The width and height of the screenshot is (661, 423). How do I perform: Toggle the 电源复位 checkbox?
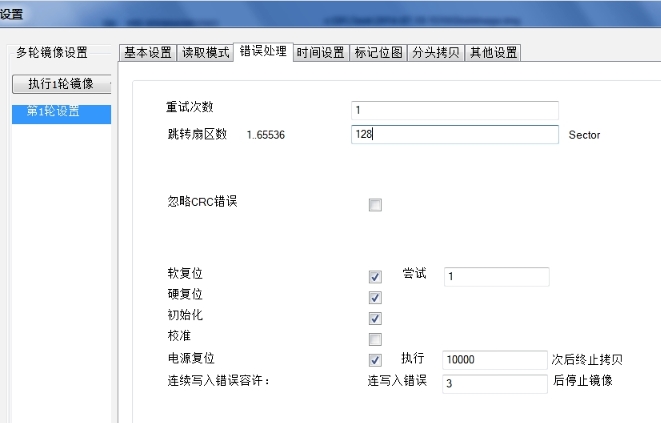(376, 361)
